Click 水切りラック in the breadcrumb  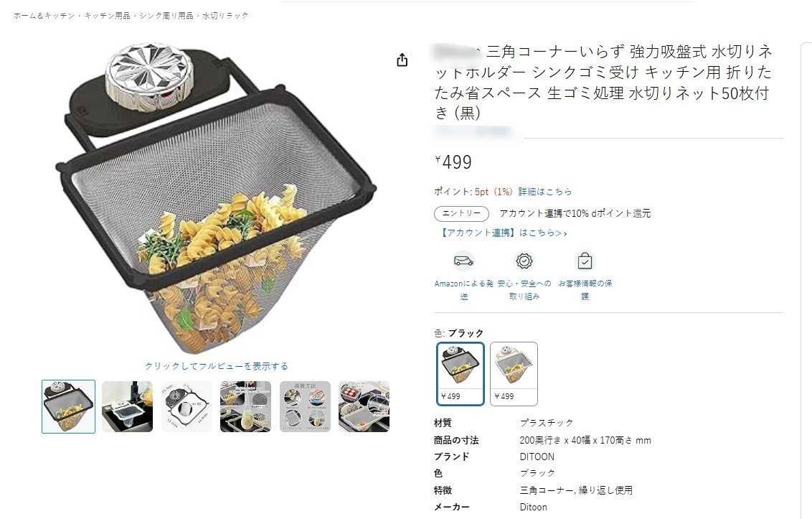pos(225,16)
